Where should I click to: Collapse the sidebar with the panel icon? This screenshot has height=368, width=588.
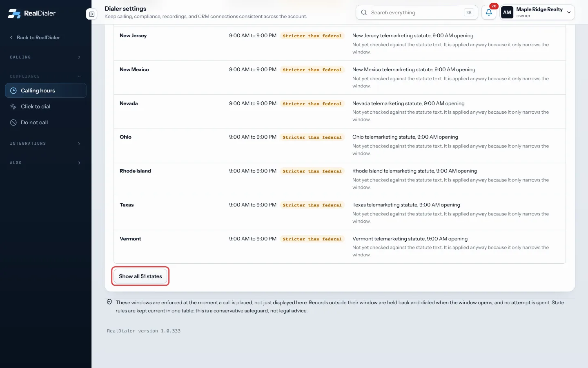coord(92,14)
